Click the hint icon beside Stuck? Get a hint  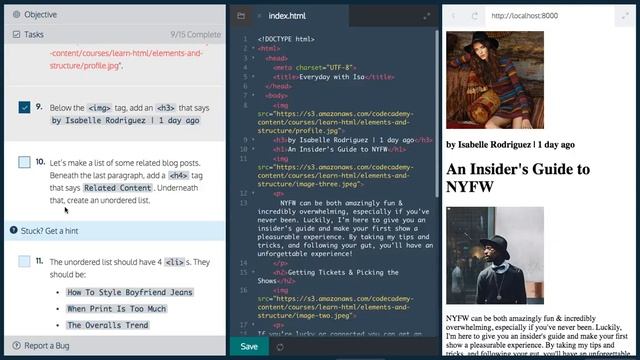click(x=13, y=230)
